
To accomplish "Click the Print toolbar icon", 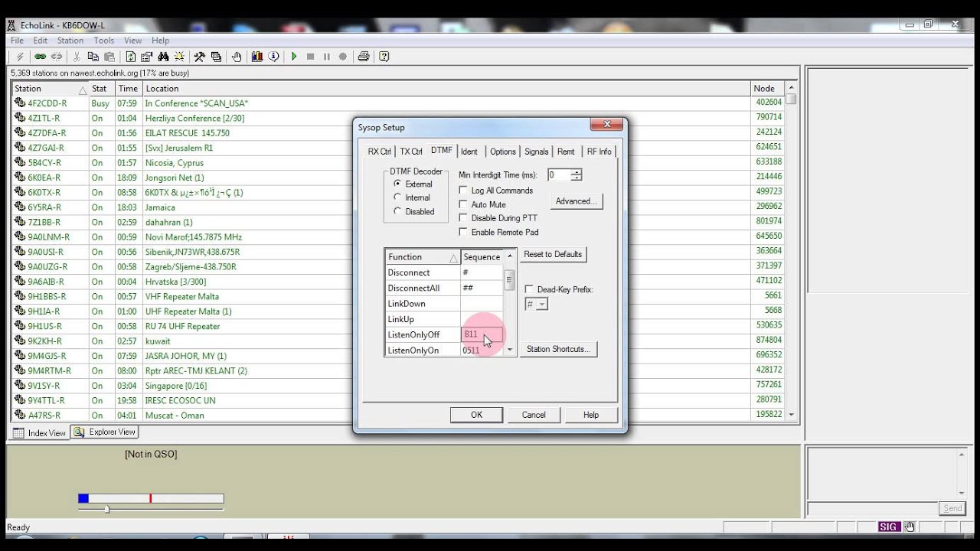I will point(364,57).
